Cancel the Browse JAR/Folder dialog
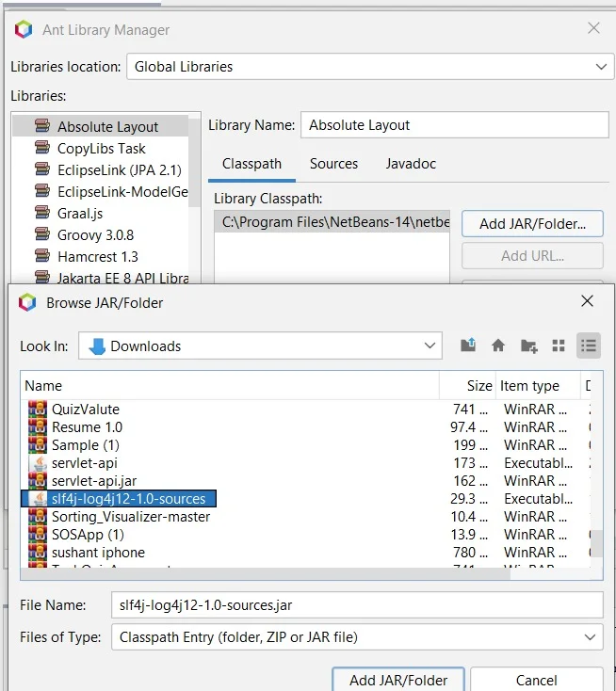The width and height of the screenshot is (616, 691). 536,679
